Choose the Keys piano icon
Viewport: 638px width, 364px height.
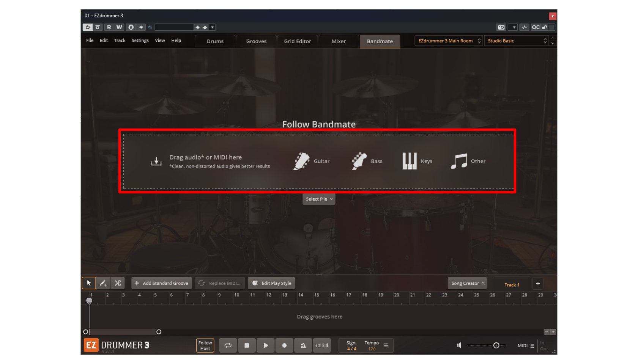click(x=410, y=161)
